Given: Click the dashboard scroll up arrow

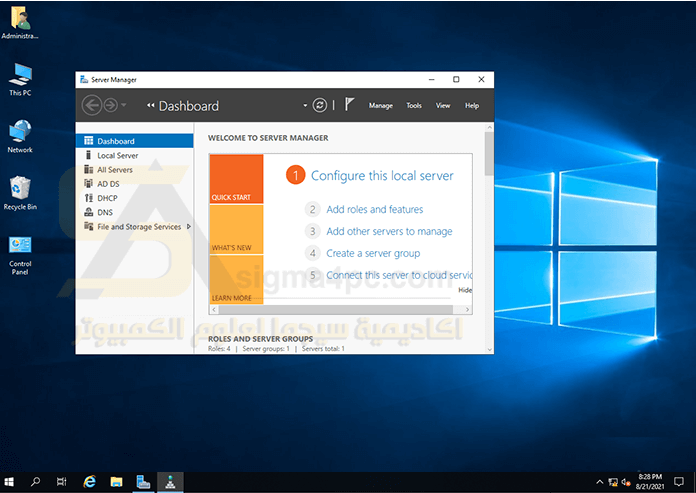Looking at the screenshot, I should click(x=489, y=127).
